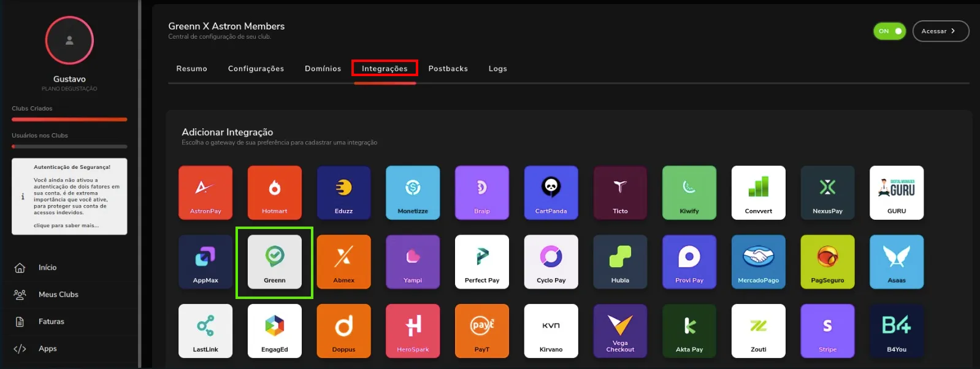Select the Yampi gateway tile
This screenshot has height=369, width=980.
pyautogui.click(x=413, y=262)
